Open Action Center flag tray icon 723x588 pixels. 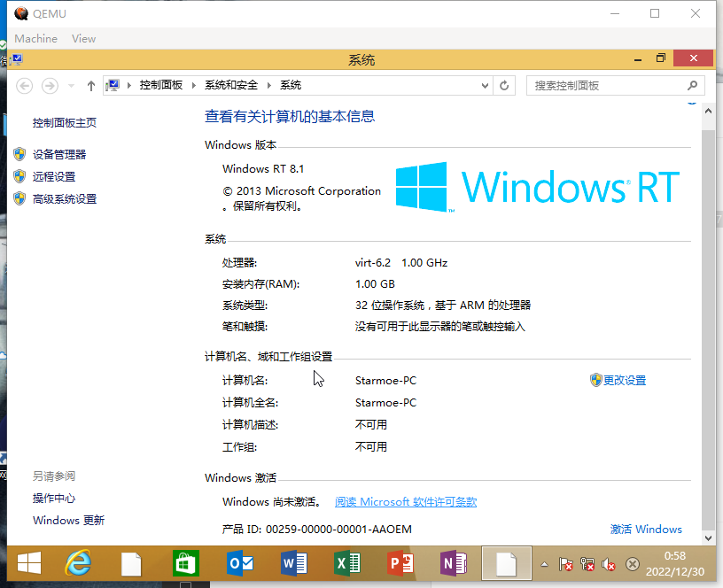566,564
